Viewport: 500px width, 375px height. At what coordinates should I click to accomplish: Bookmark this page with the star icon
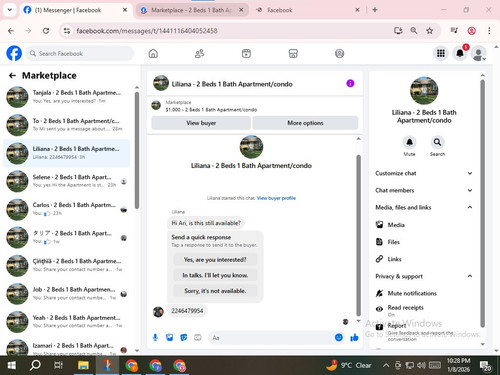click(x=430, y=31)
